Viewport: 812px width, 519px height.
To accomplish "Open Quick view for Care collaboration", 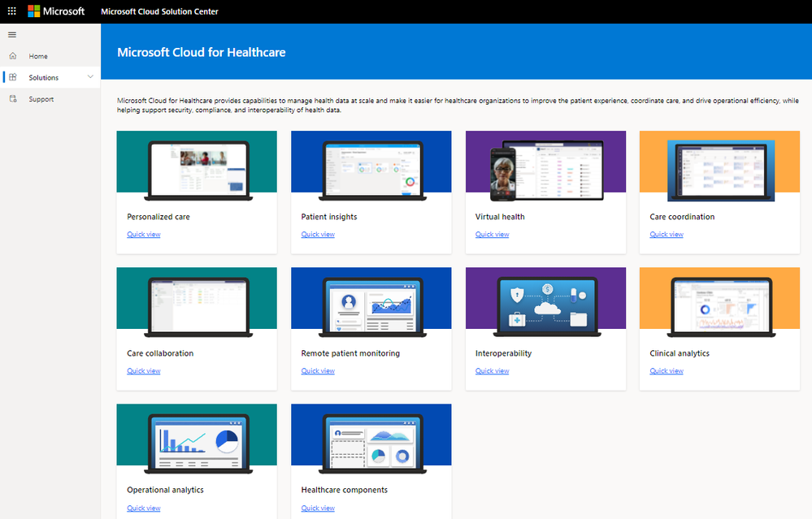I will [143, 371].
